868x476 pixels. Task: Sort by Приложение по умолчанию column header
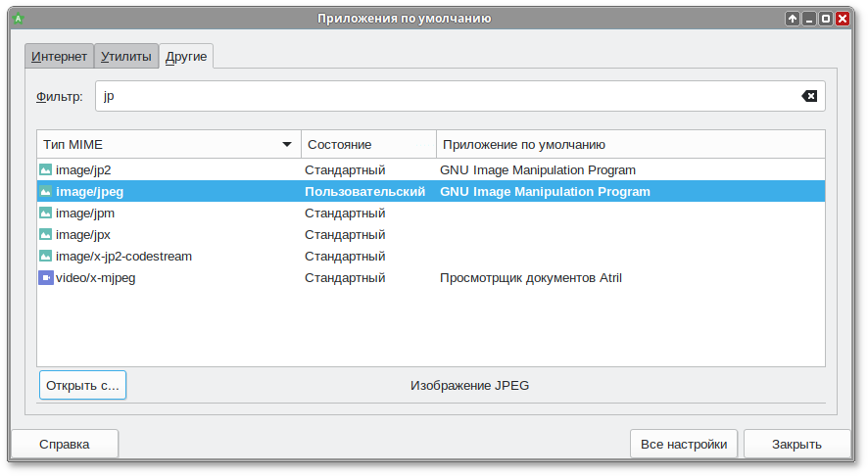click(631, 144)
